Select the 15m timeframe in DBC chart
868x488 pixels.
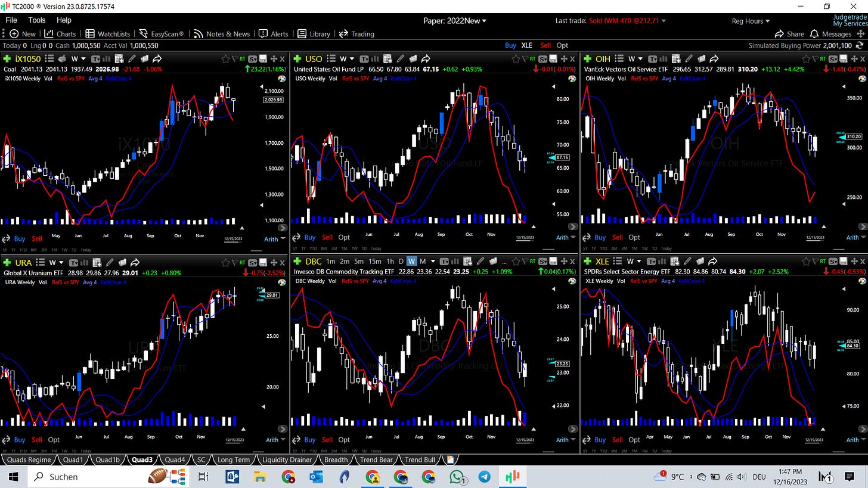(375, 262)
